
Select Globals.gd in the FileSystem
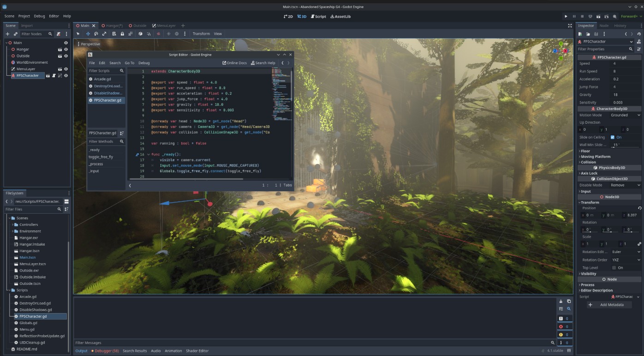pos(28,323)
